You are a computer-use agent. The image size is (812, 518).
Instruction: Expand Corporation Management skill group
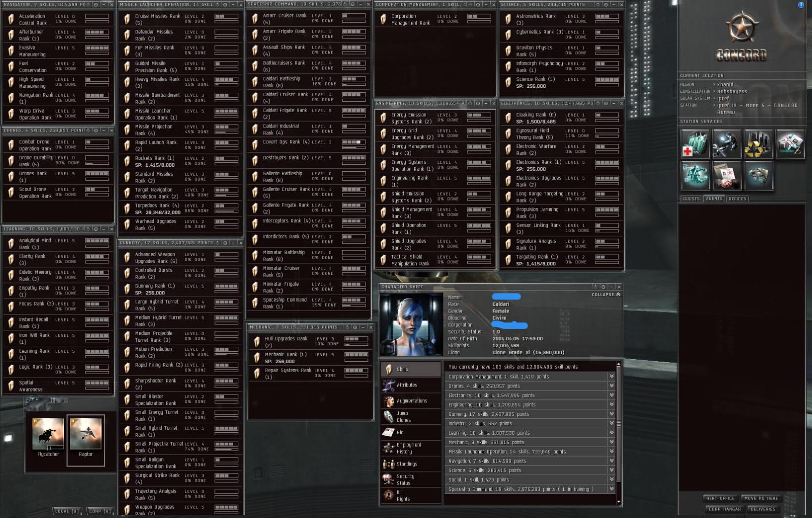[x=612, y=377]
